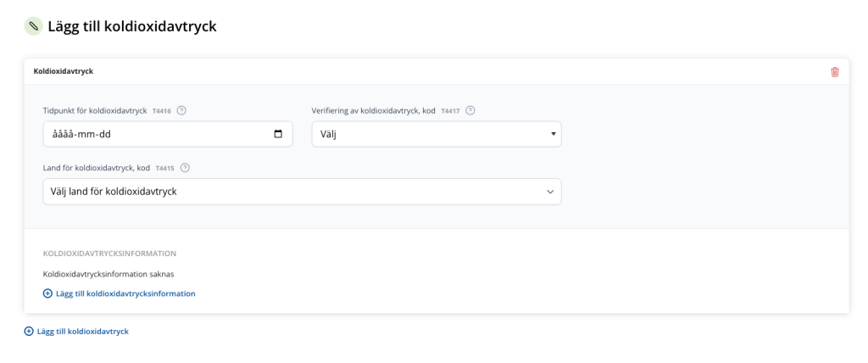
Task: Click the plus icon before Lägg till koldioxidavtrycksinformation
Action: pyautogui.click(x=47, y=293)
